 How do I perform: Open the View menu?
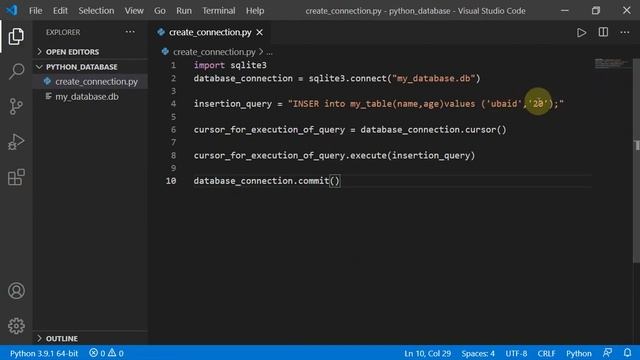tap(134, 11)
